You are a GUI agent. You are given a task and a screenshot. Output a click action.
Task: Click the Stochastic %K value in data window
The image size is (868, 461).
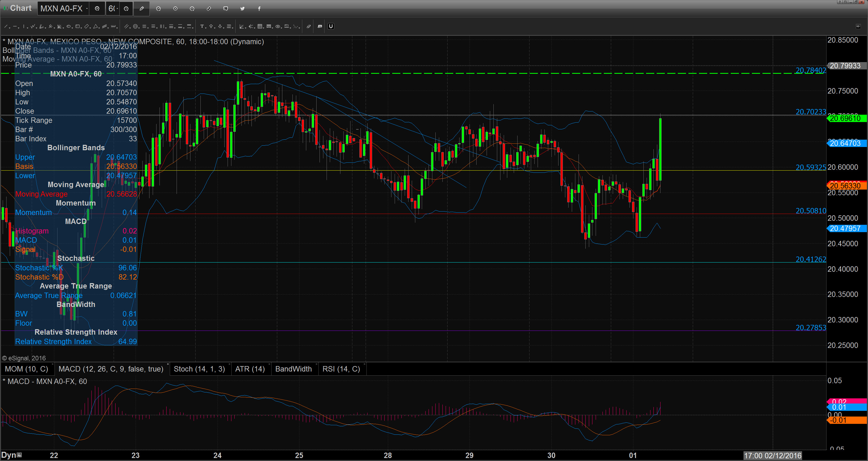[x=128, y=268]
